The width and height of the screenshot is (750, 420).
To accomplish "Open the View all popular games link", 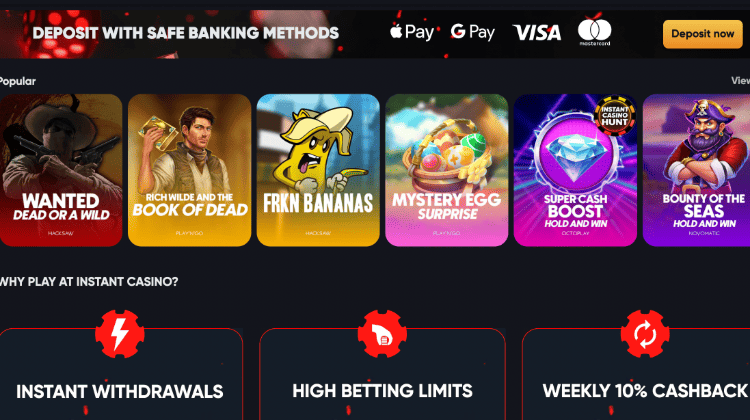I will coord(740,81).
